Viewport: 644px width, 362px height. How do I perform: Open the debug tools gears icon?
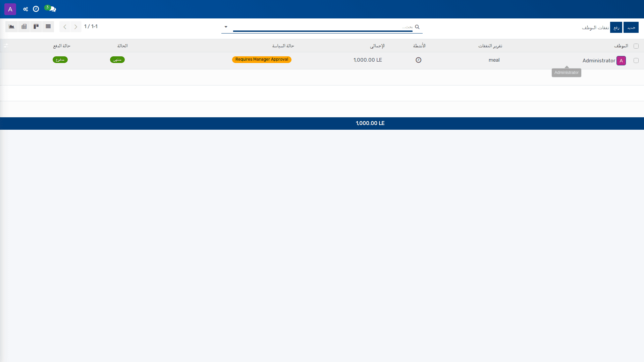pyautogui.click(x=25, y=9)
